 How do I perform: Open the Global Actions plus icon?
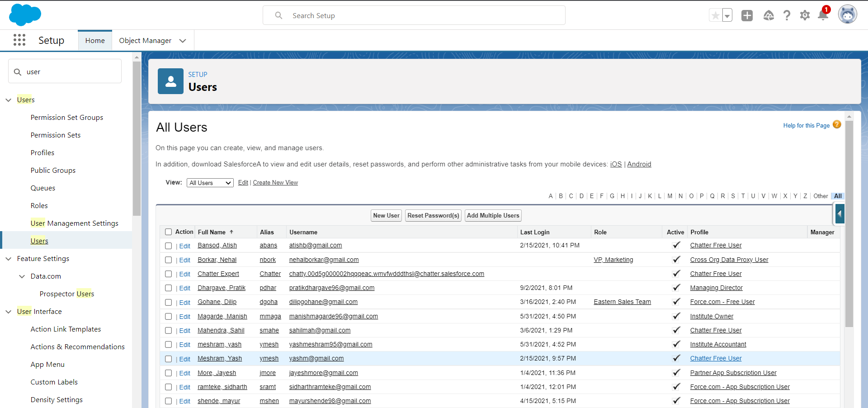747,16
